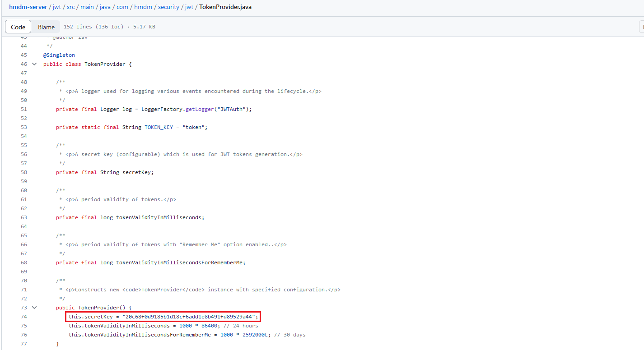Viewport: 644px width, 350px height.
Task: Select line number 74
Action: pos(23,317)
